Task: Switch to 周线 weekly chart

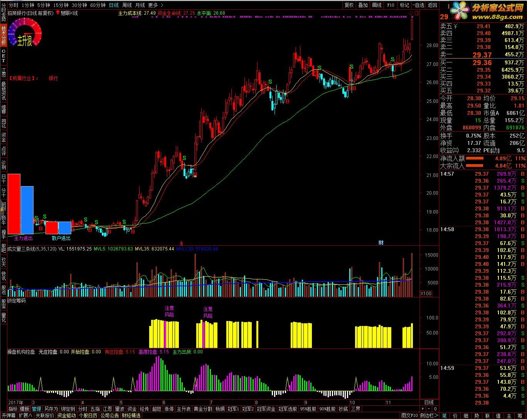Action: 127,5
